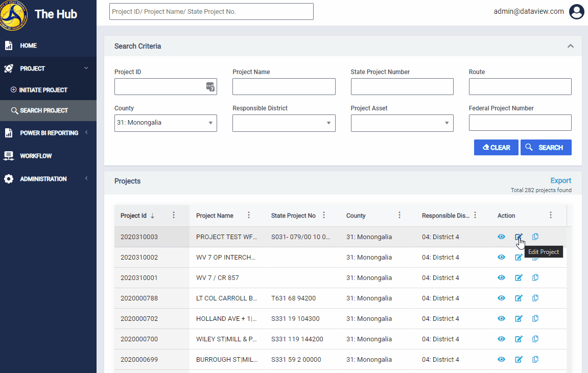588x373 pixels.
Task: Open State Project No column menu
Action: [x=324, y=215]
